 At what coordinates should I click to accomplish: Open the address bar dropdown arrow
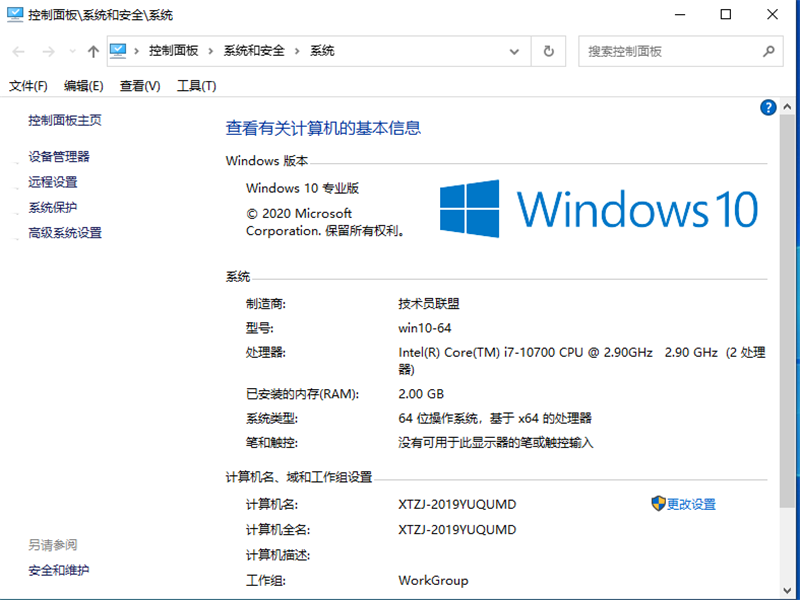[x=513, y=51]
